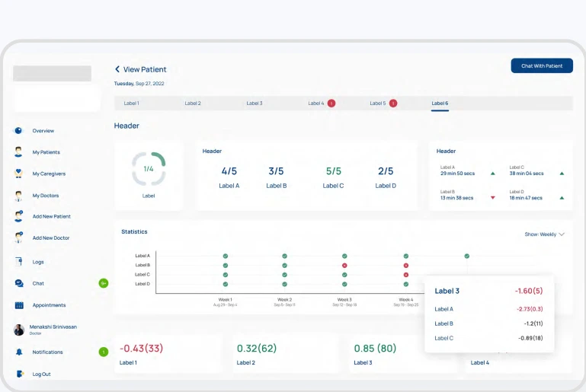Image resolution: width=586 pixels, height=392 pixels.
Task: Click Menakshi Srinivasan profile avatar
Action: tap(19, 330)
